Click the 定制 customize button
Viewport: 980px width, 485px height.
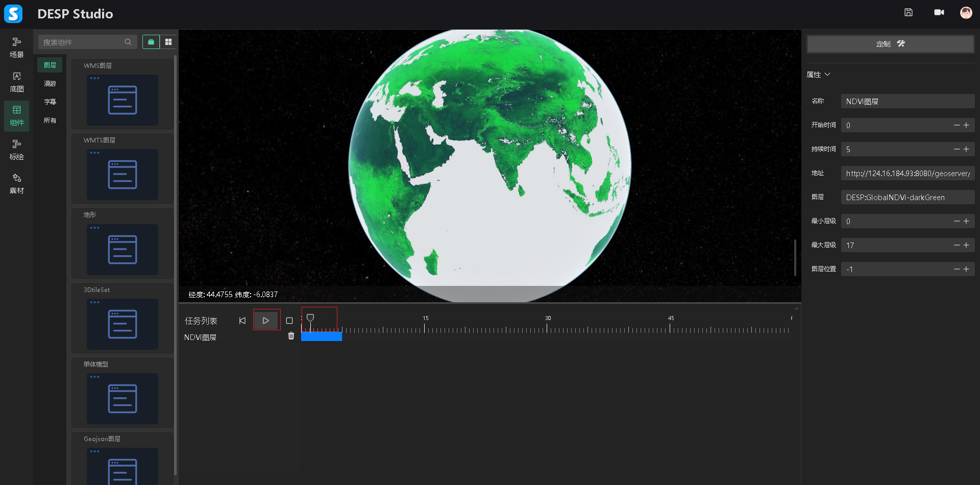890,44
